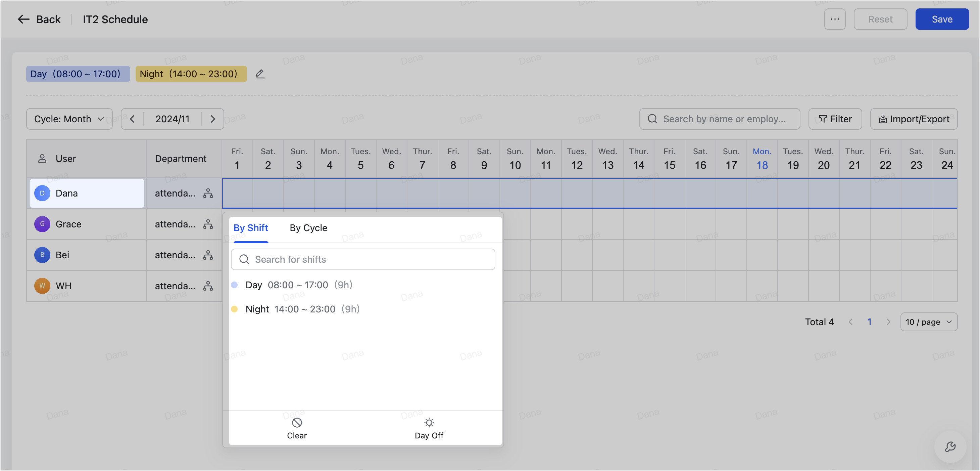
Task: Choose the Day 08:00 ~ 17:00 shift
Action: click(x=299, y=285)
